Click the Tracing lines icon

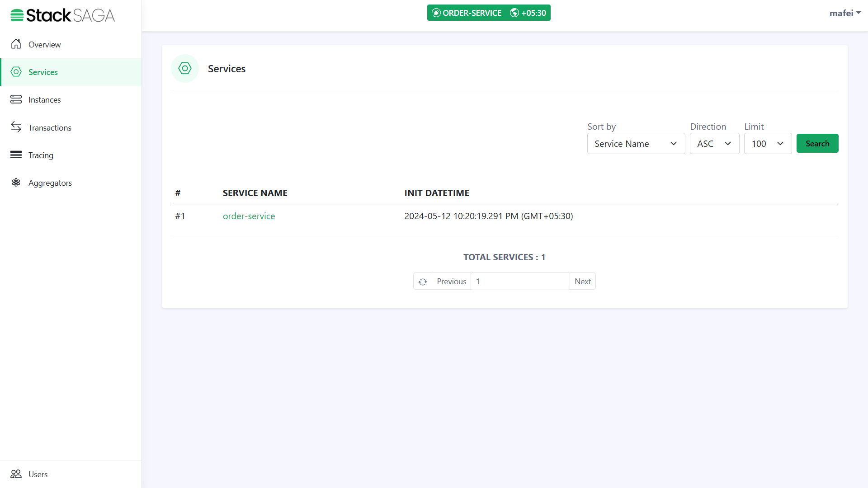(16, 155)
